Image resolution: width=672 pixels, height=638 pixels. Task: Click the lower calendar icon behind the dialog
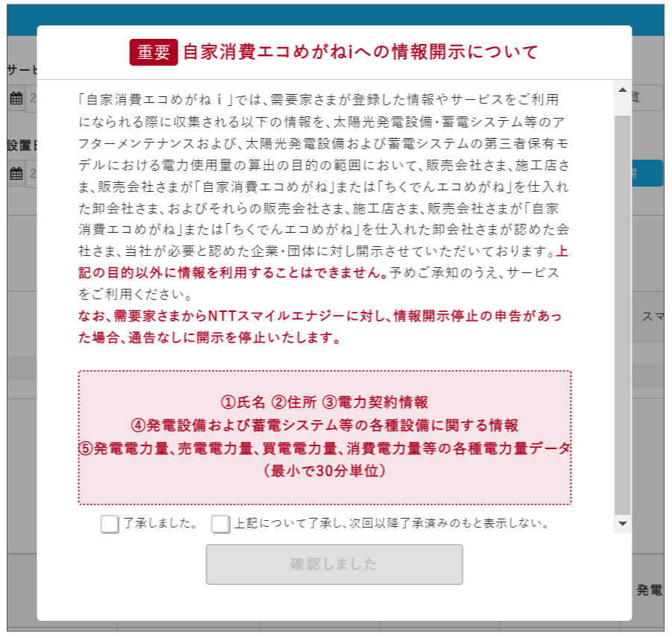click(16, 173)
